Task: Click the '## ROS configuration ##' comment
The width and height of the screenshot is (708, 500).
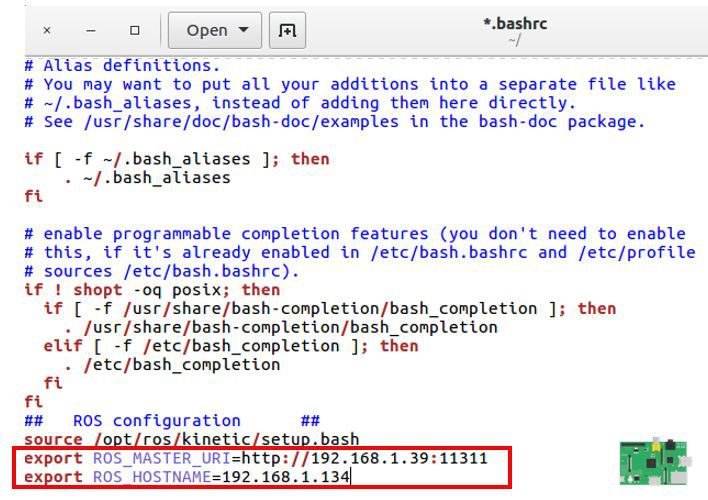Action: (172, 421)
